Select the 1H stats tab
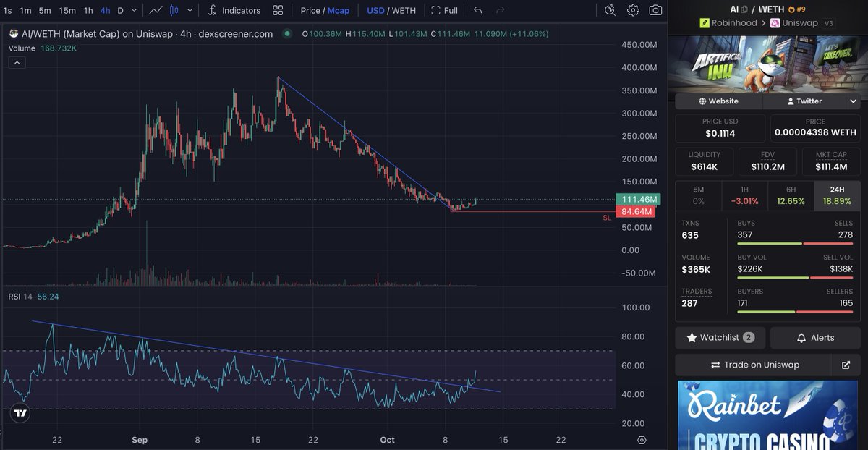The image size is (868, 450). (744, 195)
